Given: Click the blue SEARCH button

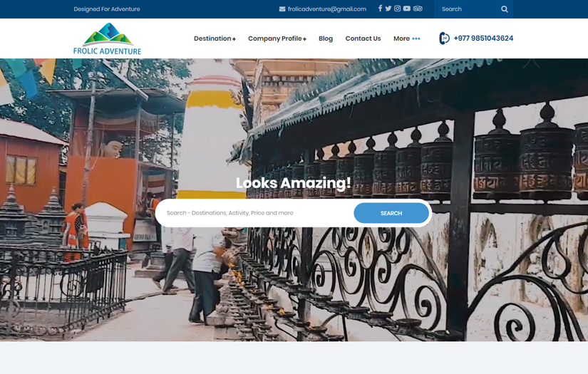Looking at the screenshot, I should pyautogui.click(x=391, y=213).
